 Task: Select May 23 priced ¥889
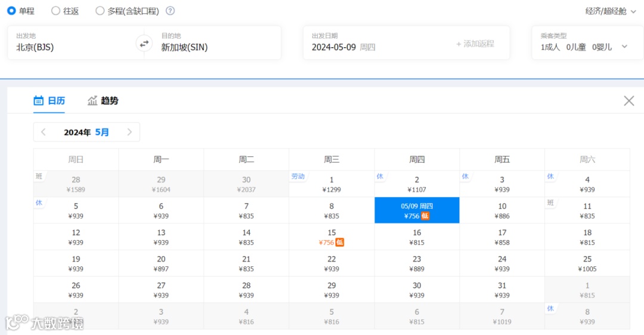(417, 263)
